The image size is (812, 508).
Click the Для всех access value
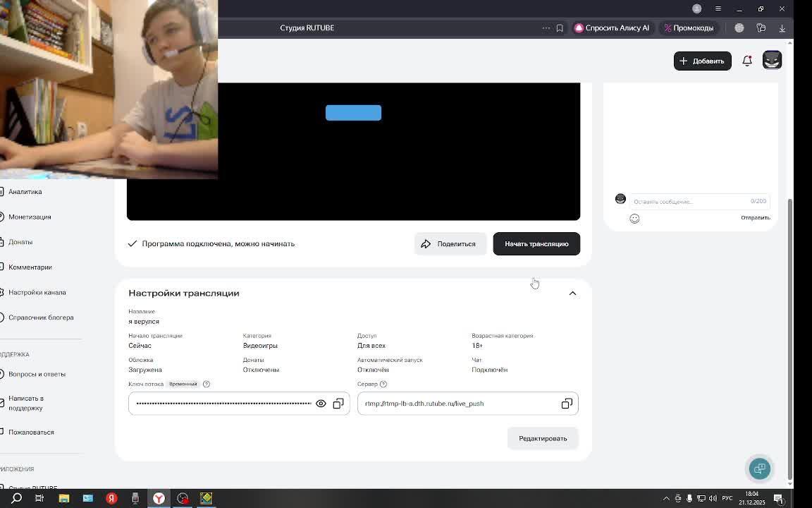pyautogui.click(x=371, y=345)
